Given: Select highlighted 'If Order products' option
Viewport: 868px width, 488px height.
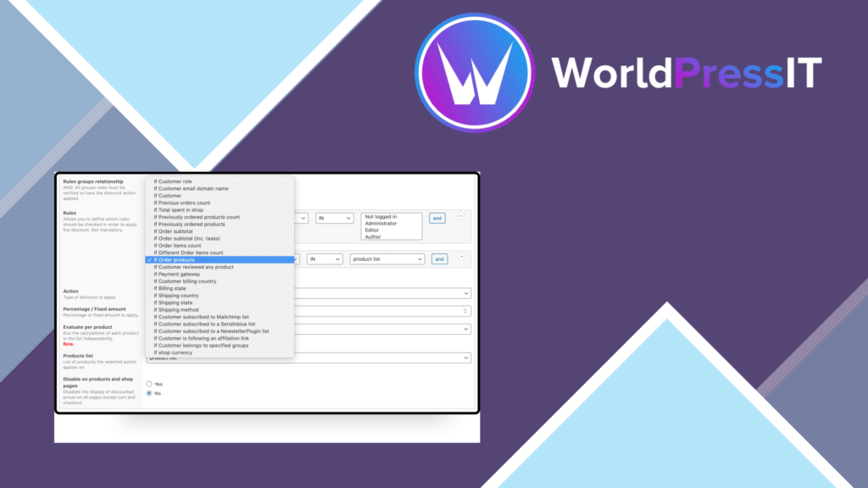Looking at the screenshot, I should tap(220, 260).
